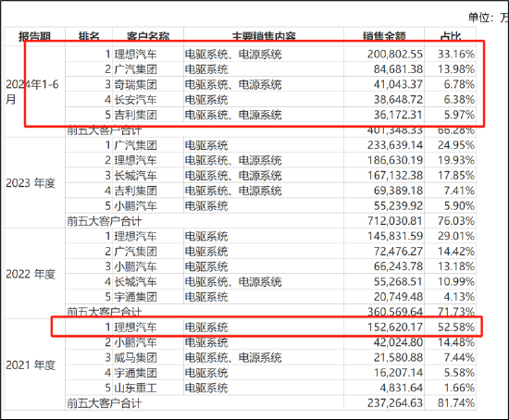Click the 2023 total 712,030.81
The height and width of the screenshot is (420, 509).
coord(395,221)
